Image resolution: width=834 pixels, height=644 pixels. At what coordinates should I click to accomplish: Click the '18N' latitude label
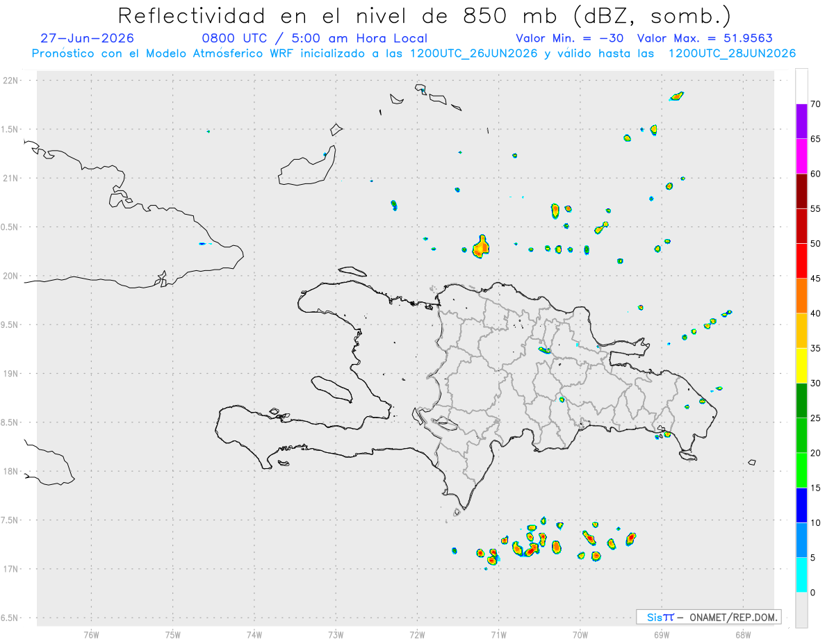click(x=12, y=471)
